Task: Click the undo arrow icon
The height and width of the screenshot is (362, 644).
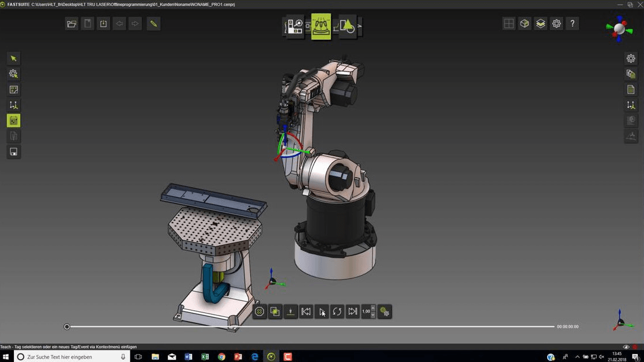Action: [119, 24]
